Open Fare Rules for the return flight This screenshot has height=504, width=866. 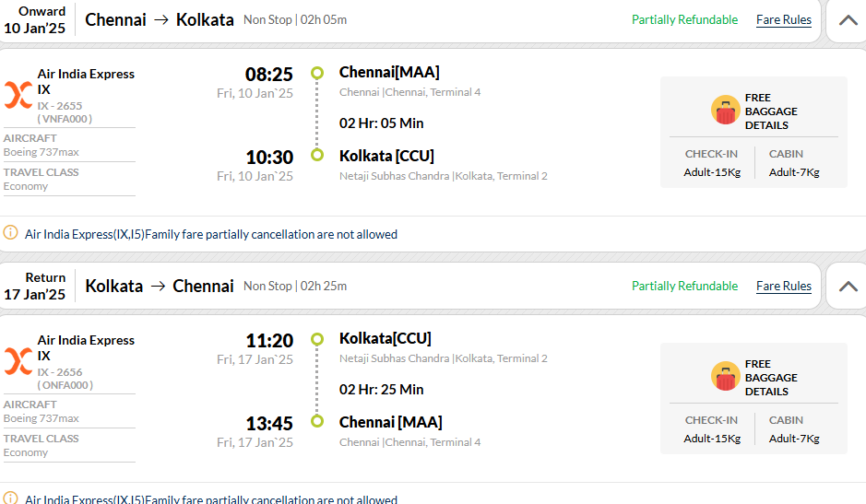784,286
